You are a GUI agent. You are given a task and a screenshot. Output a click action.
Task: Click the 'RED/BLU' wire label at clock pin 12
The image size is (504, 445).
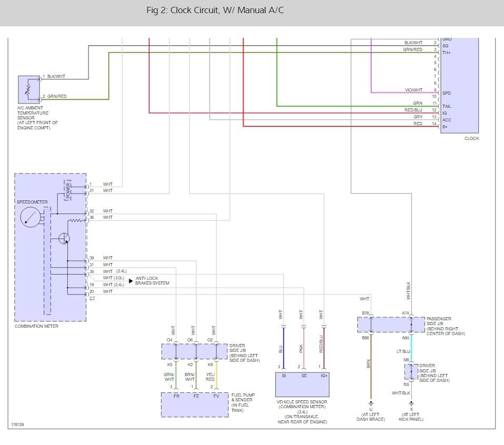414,110
